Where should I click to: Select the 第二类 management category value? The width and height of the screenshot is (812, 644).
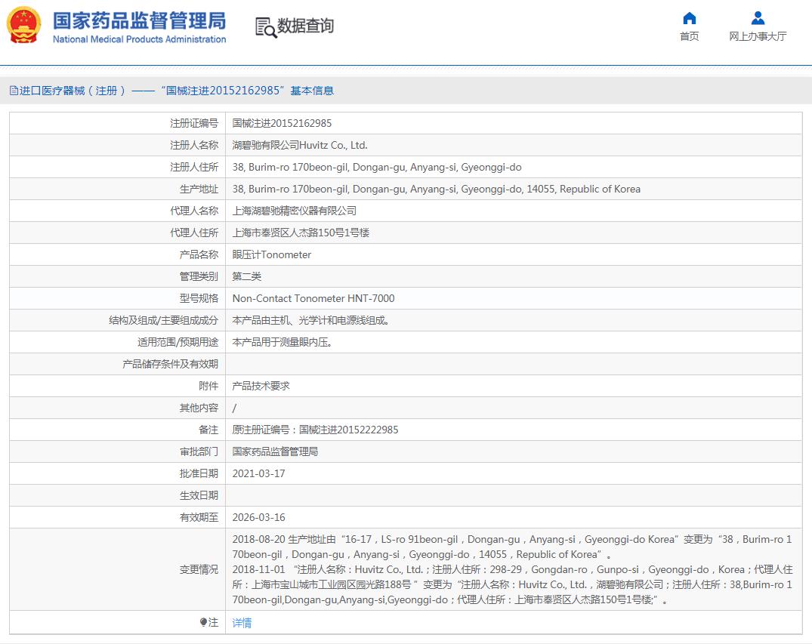(x=246, y=276)
